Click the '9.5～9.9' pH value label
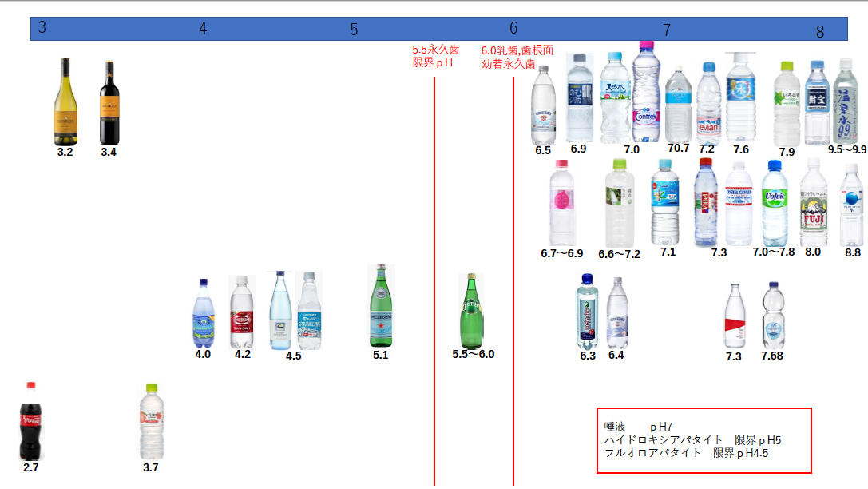This screenshot has width=868, height=489. (846, 149)
